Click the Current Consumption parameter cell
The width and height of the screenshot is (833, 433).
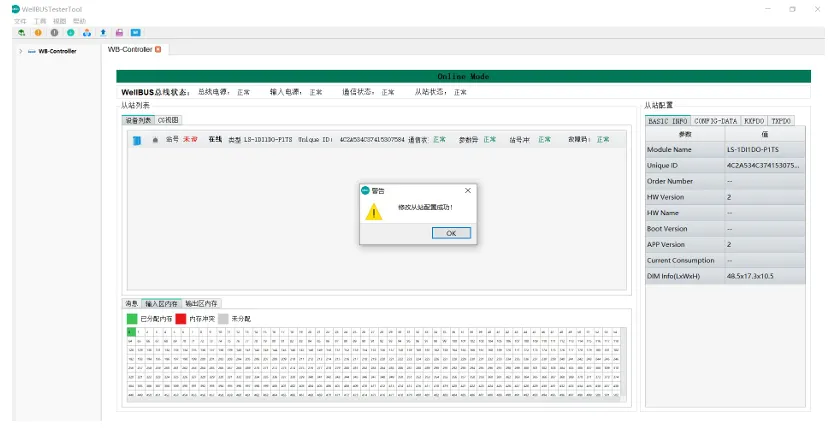685,260
